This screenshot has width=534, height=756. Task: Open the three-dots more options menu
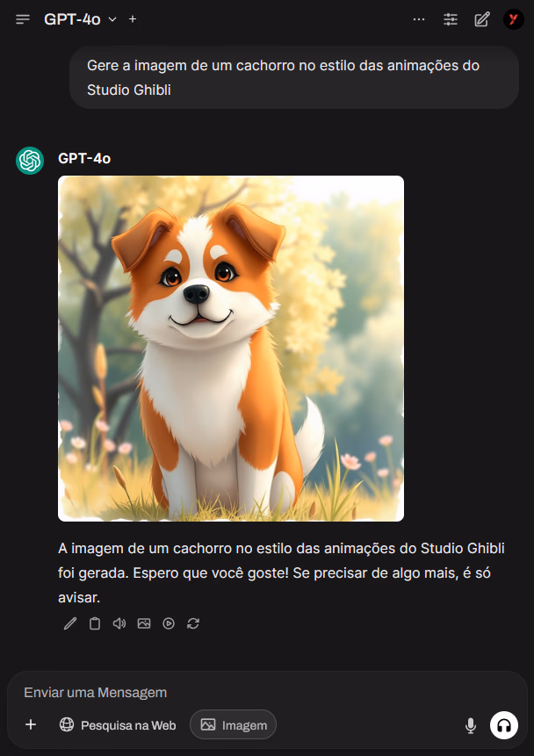(419, 19)
